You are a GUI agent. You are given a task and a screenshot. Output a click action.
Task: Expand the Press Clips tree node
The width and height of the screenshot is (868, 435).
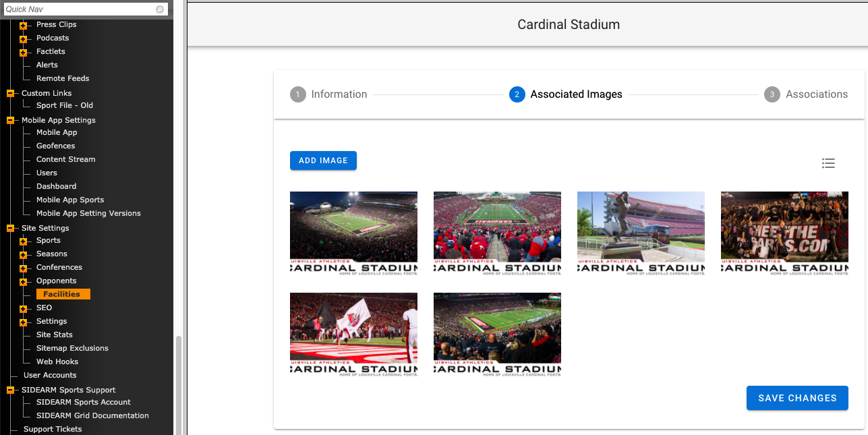click(x=23, y=26)
